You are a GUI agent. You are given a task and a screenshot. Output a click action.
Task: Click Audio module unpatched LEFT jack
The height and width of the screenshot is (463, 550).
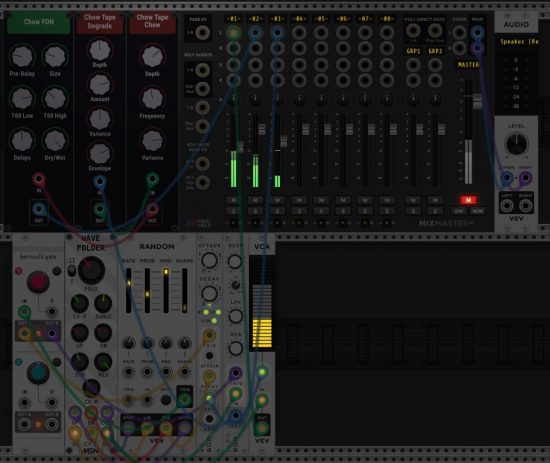pos(507,206)
